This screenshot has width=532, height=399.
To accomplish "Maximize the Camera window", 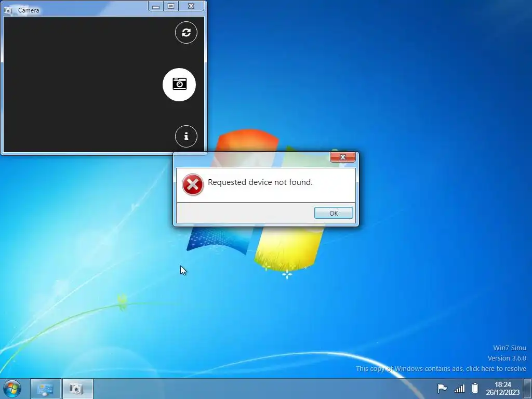I will tap(170, 6).
